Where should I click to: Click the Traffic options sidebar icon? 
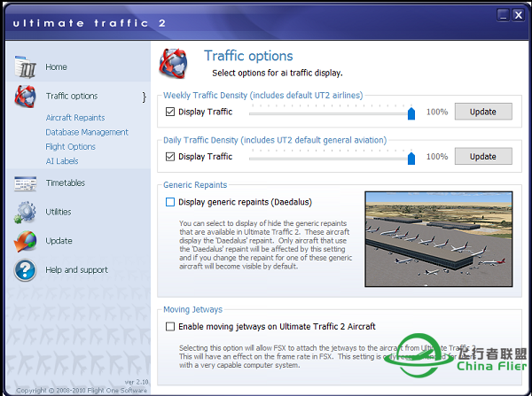[25, 97]
